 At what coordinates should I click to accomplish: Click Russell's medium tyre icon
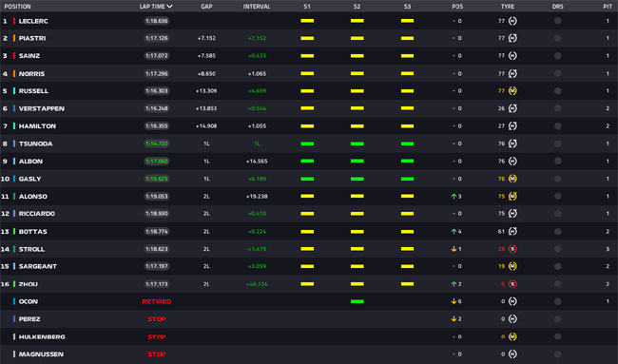coord(512,91)
